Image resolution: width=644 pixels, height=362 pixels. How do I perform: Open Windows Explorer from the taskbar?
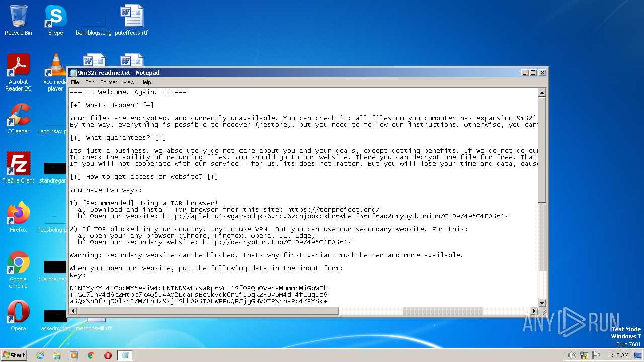[57, 355]
